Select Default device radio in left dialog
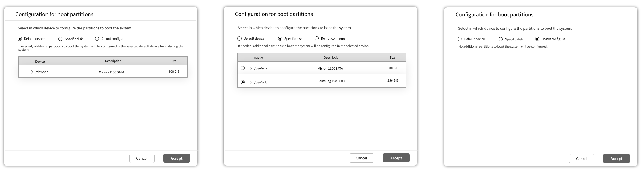Screen dimensions: 644x173 point(20,39)
